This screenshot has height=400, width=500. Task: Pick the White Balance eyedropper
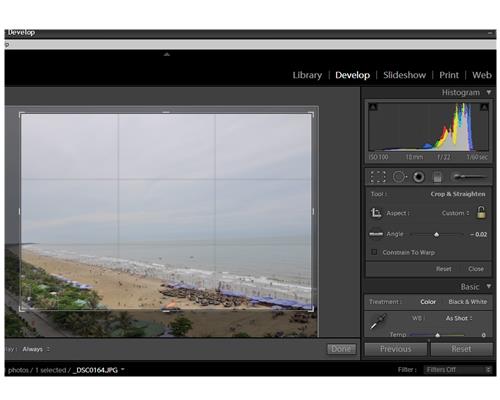(378, 322)
